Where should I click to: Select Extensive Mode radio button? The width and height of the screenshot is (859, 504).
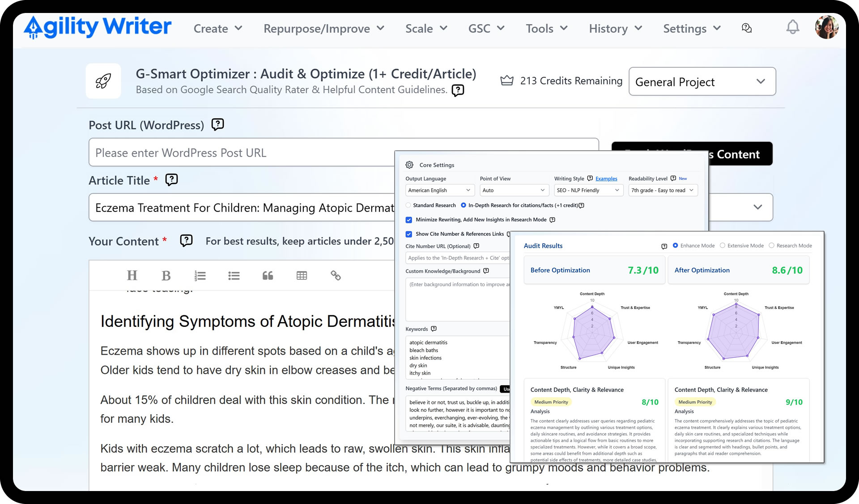[x=722, y=246]
